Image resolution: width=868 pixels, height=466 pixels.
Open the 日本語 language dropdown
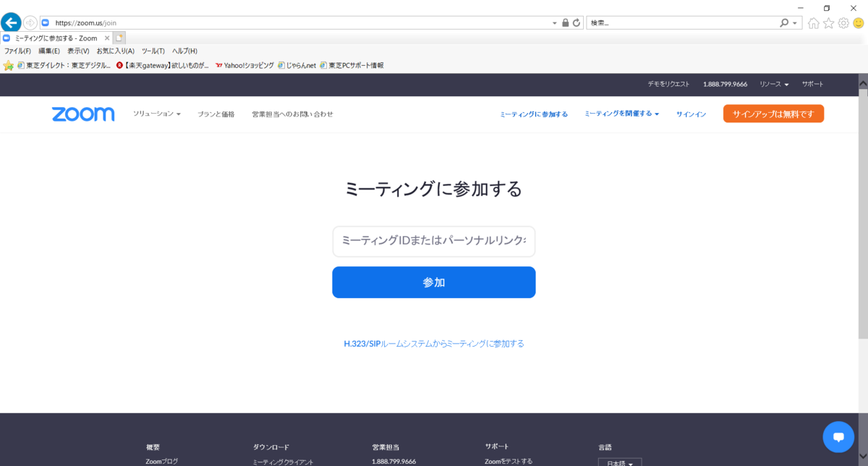pyautogui.click(x=619, y=462)
